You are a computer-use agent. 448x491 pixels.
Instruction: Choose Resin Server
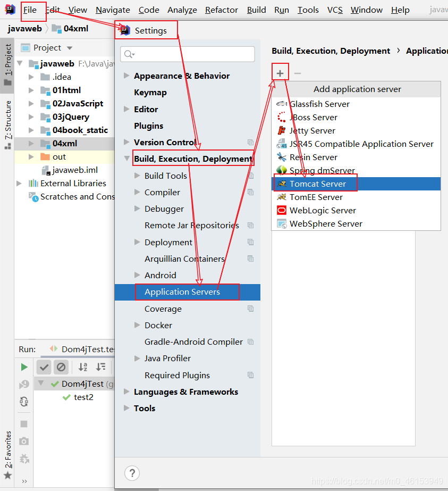pyautogui.click(x=356, y=157)
